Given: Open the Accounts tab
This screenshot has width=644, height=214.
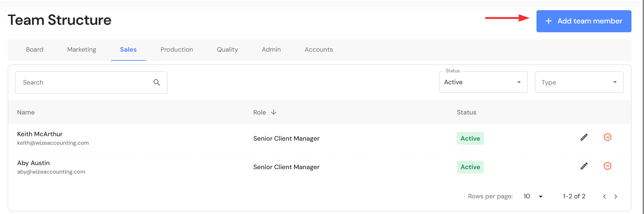Looking at the screenshot, I should (x=319, y=50).
